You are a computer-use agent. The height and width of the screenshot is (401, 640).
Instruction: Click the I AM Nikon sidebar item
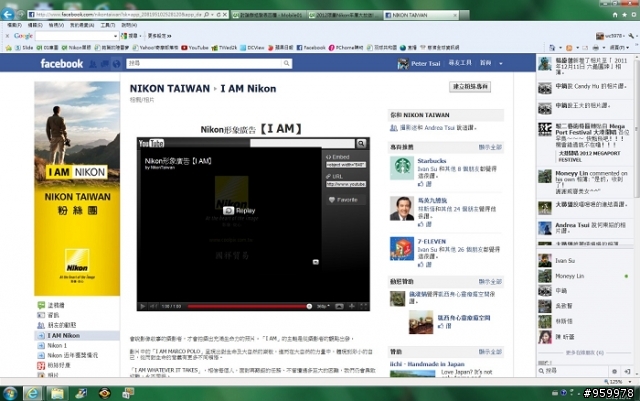[77, 336]
